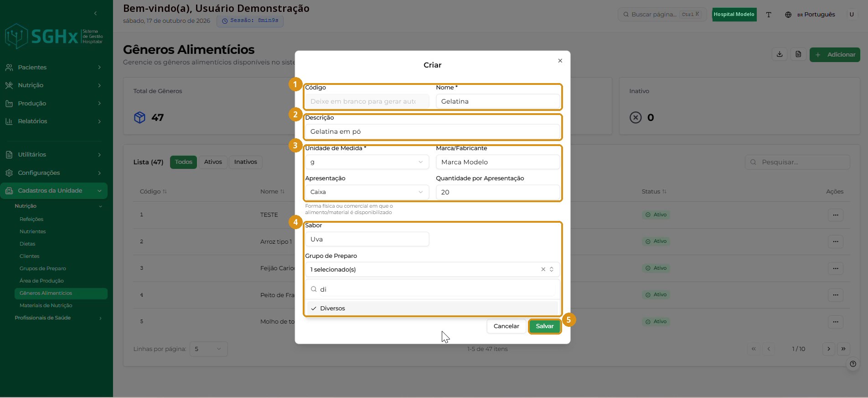Click the Pesquisar list search field
Image resolution: width=868 pixels, height=398 pixels.
point(797,162)
